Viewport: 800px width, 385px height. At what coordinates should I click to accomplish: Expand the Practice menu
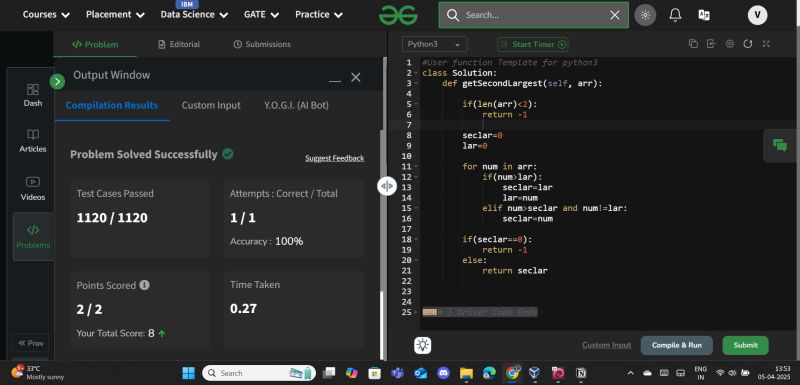(x=319, y=15)
